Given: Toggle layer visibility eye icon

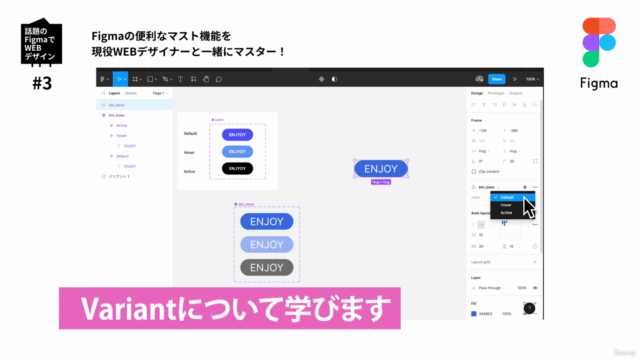Looking at the screenshot, I should click(535, 288).
